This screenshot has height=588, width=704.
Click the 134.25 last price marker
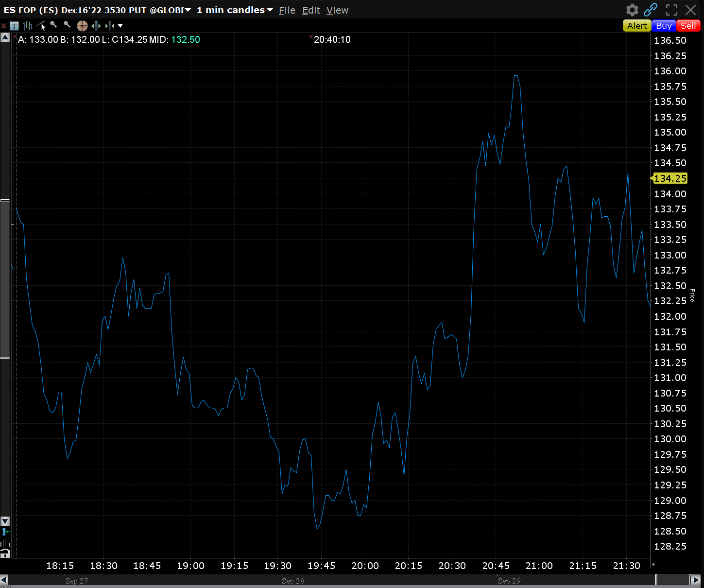point(670,178)
